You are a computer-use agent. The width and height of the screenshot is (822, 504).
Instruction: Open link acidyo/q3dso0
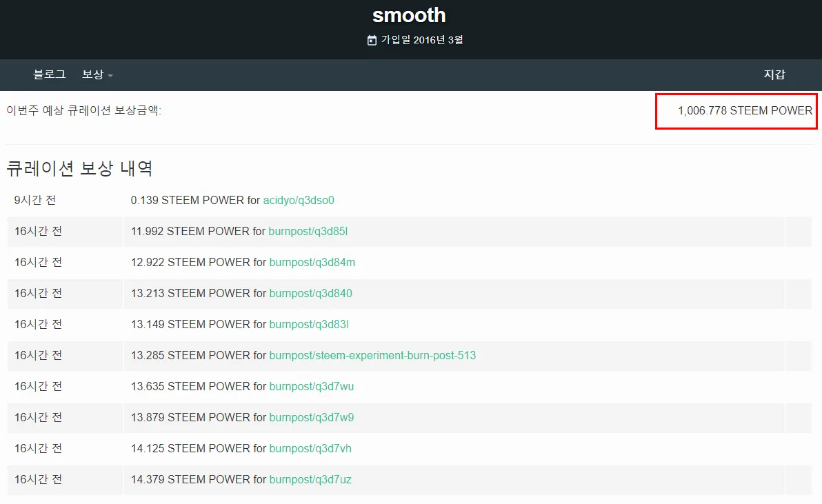pyautogui.click(x=299, y=200)
